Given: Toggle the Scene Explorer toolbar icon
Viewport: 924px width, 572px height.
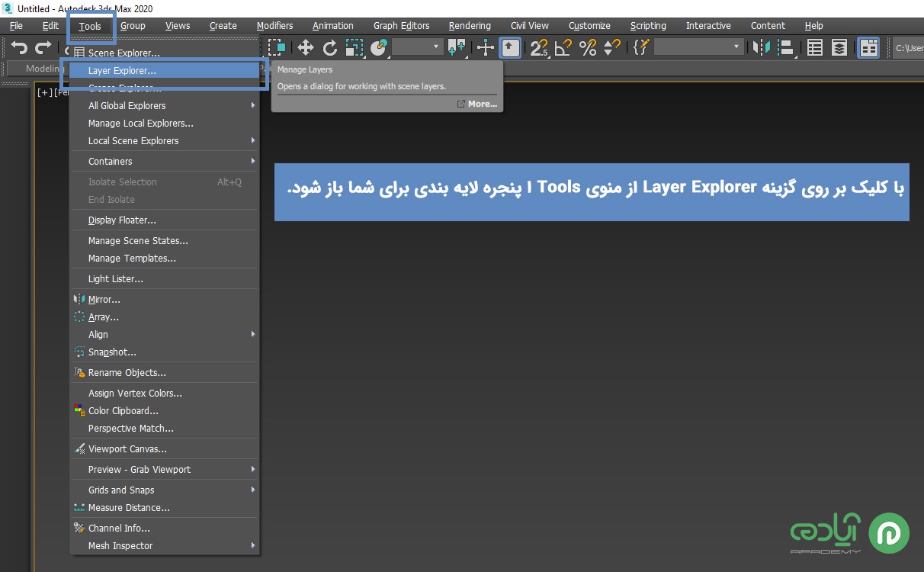Looking at the screenshot, I should coord(815,48).
